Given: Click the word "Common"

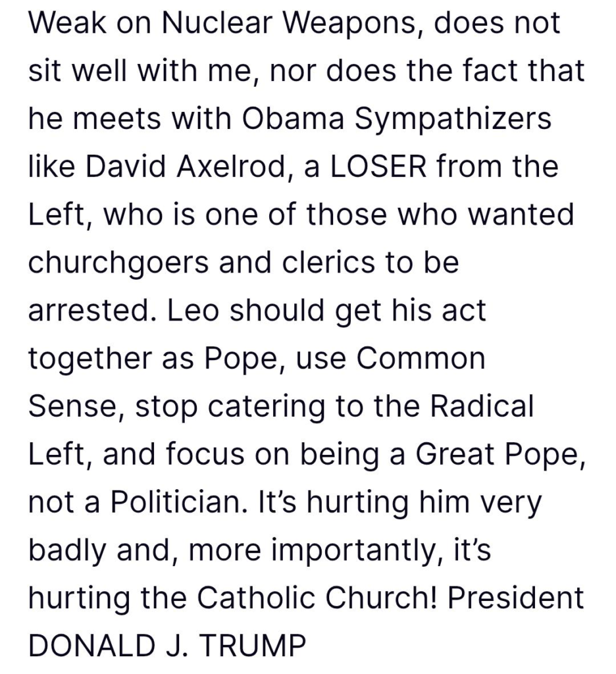Looking at the screenshot, I should coord(421,358).
